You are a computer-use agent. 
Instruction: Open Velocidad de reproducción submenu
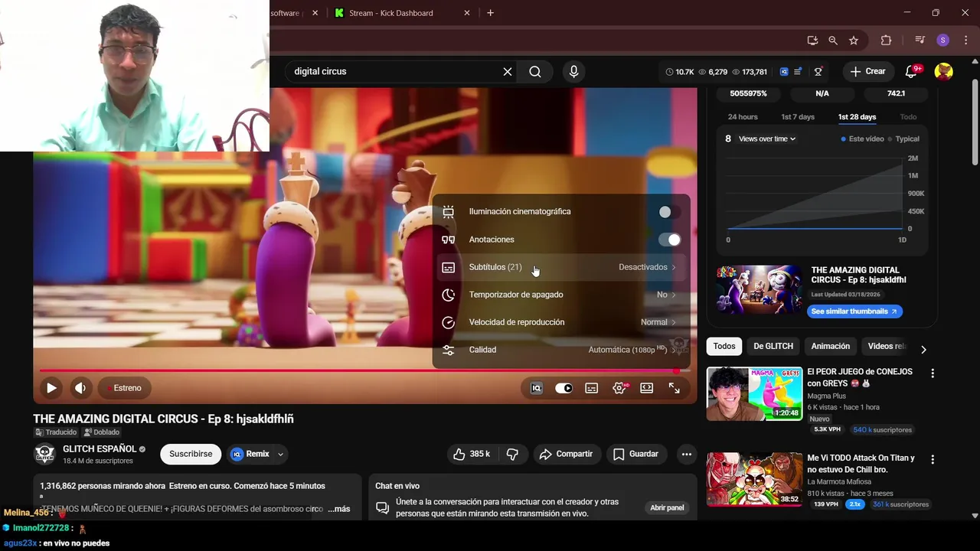(561, 322)
